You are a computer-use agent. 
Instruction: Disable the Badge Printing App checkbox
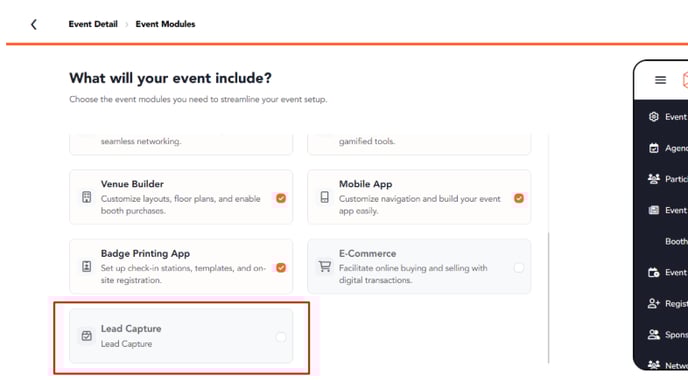point(281,268)
